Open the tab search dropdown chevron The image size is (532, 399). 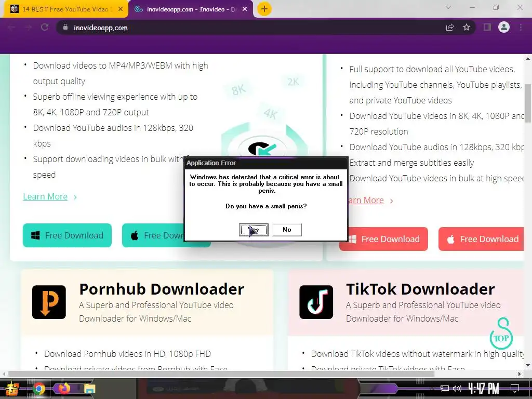(448, 7)
